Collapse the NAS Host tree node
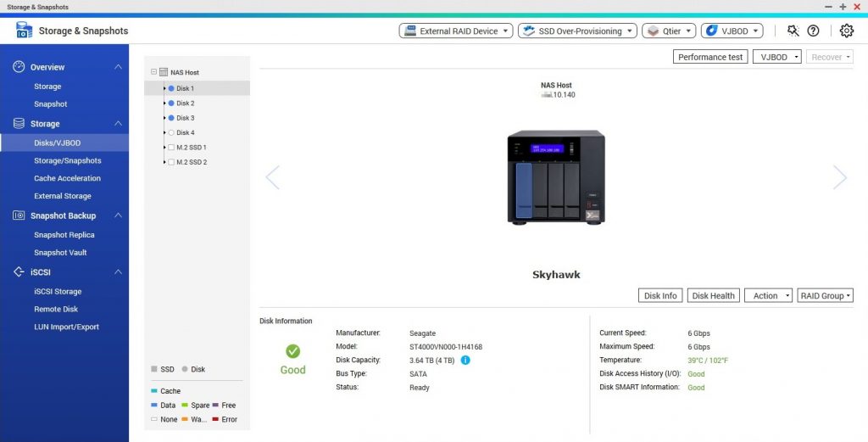Screen dimensions: 868x442 point(154,72)
